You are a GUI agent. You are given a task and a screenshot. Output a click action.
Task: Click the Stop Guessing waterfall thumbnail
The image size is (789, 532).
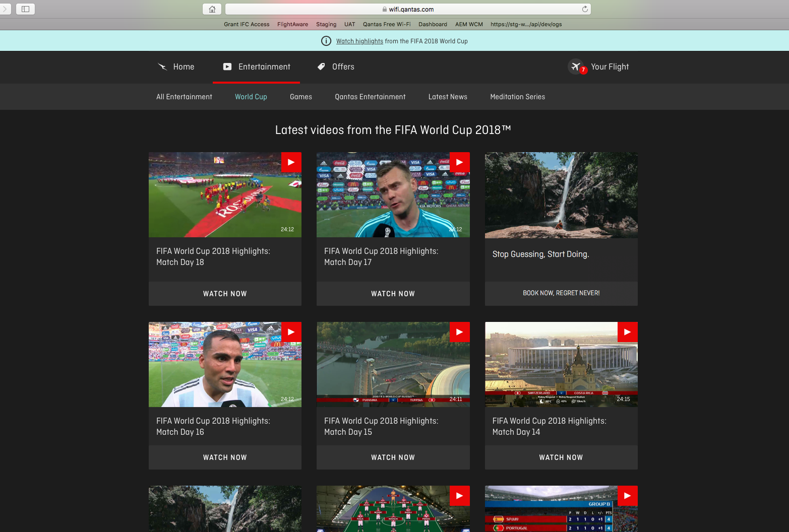pos(561,195)
